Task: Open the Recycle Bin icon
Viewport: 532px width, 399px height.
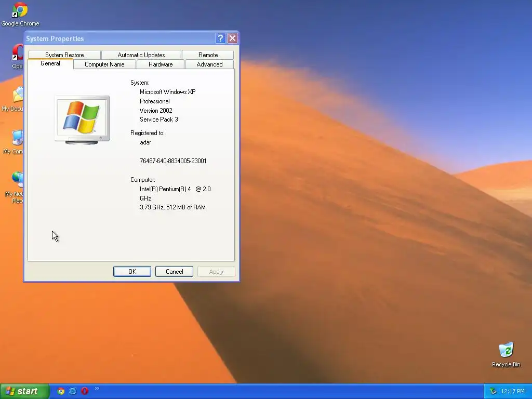Action: [x=506, y=354]
